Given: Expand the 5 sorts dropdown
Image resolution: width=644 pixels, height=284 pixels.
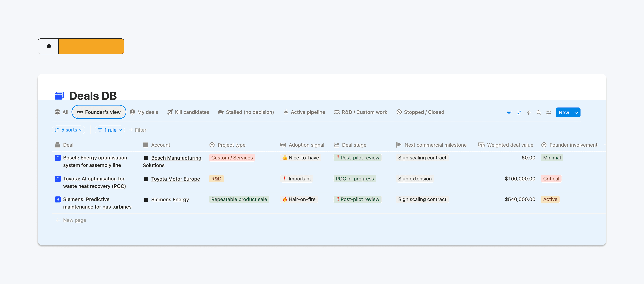Looking at the screenshot, I should pos(68,130).
